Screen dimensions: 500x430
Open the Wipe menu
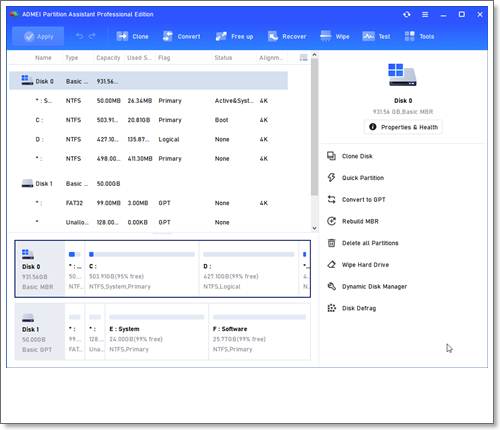(x=335, y=36)
